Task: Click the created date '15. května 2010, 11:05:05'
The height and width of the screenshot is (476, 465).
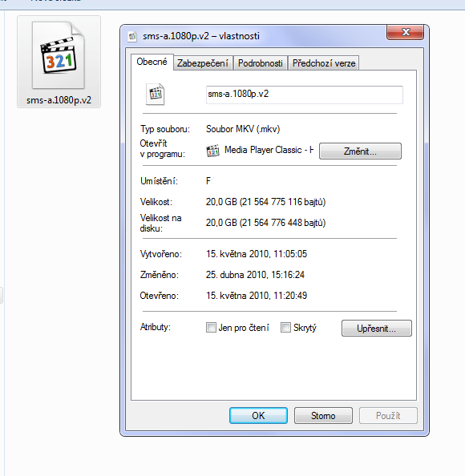Action: [x=257, y=254]
